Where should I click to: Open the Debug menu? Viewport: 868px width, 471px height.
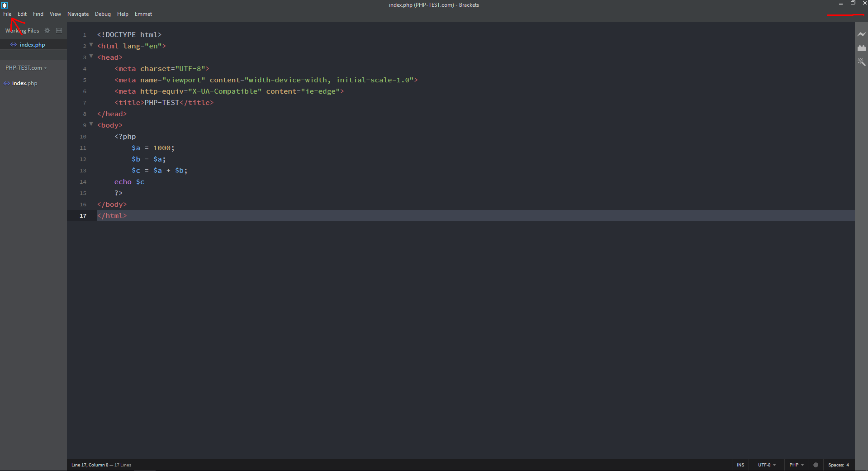click(x=103, y=14)
